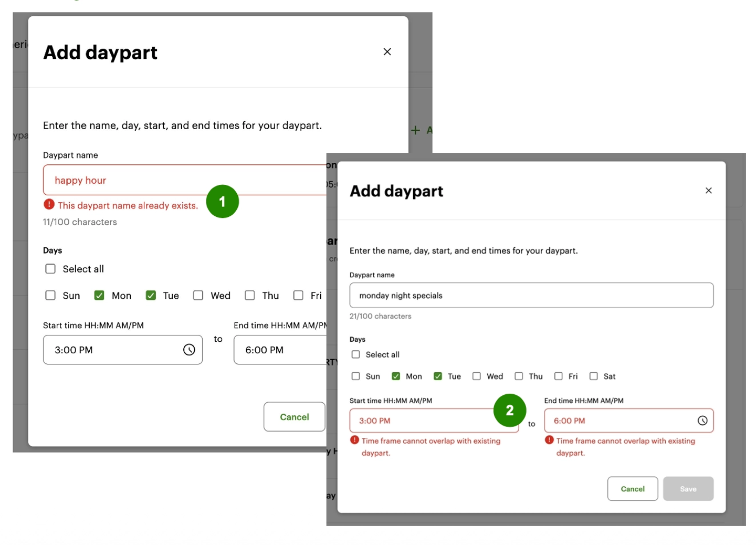Screen dimensions: 756x545
Task: Click the green plus icon behind first dialog
Action: (x=415, y=130)
